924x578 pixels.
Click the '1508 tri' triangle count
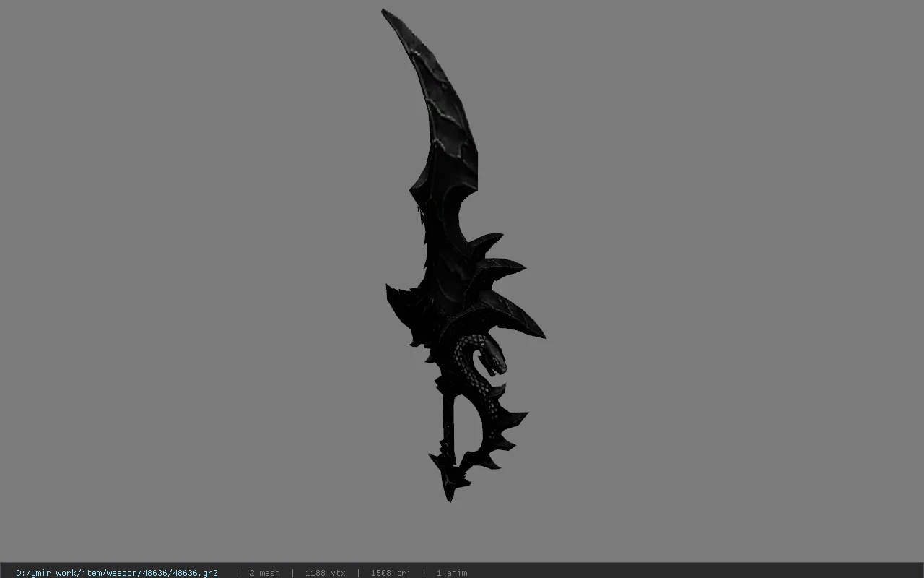coord(391,573)
